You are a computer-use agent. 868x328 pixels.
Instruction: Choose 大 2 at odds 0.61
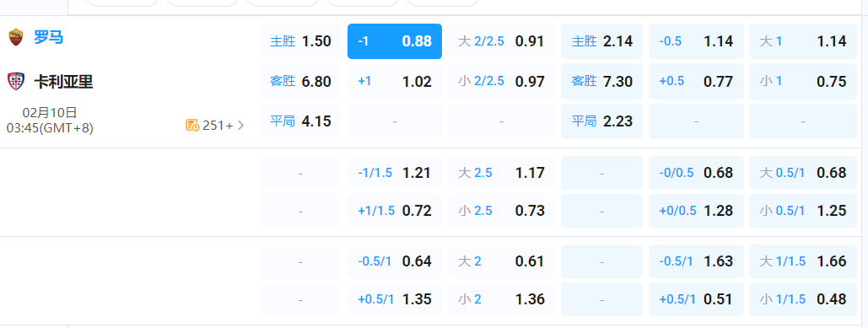[501, 261]
